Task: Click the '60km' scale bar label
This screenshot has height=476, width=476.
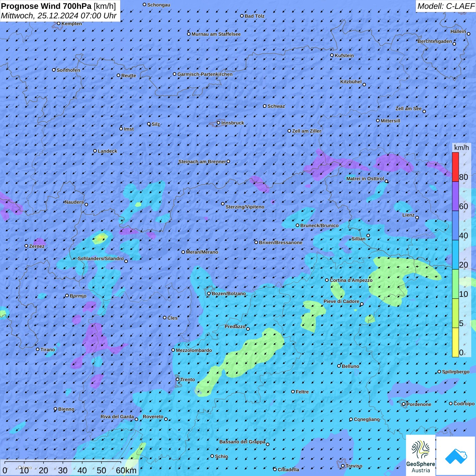Action: click(126, 470)
